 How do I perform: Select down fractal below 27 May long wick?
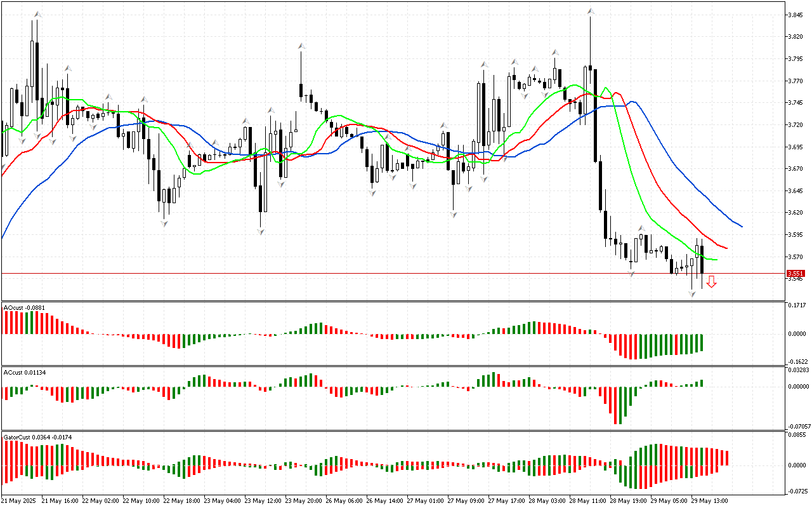point(454,215)
